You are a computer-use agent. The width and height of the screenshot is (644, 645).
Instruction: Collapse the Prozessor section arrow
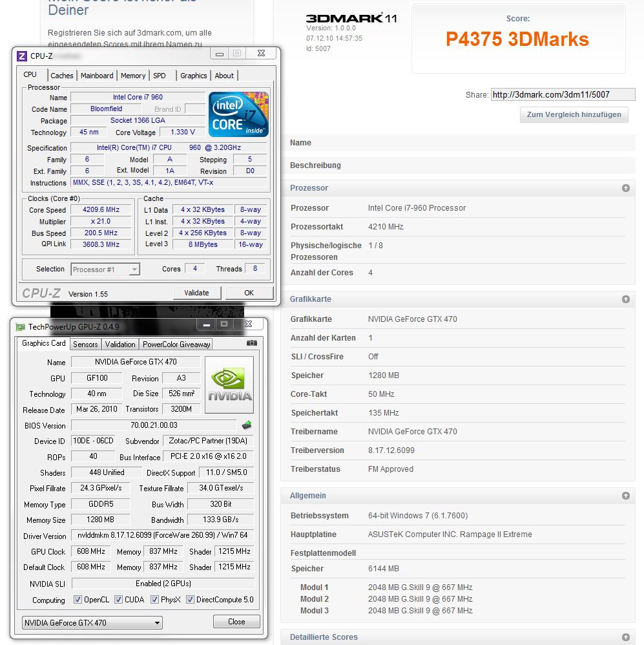[625, 188]
